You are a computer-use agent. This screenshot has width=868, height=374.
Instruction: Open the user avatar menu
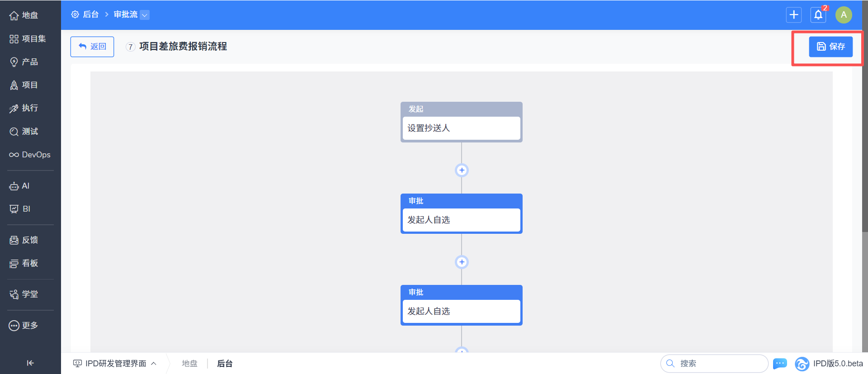844,15
